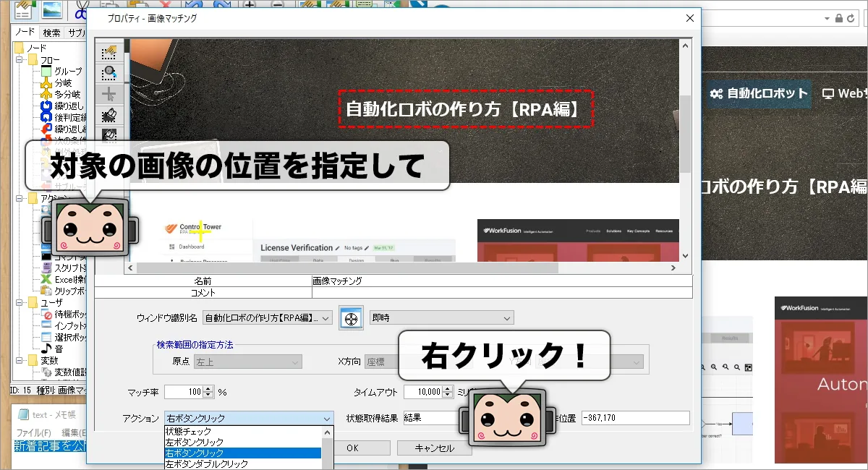The image size is (868, 470).
Task: Click the picture icon in main toolbar
Action: 51,9
